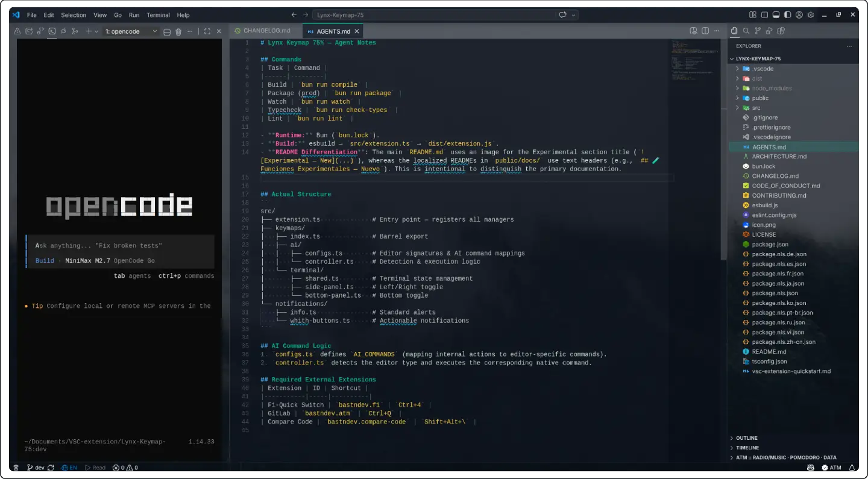
Task: Go forward with the right arrow
Action: pyautogui.click(x=306, y=15)
